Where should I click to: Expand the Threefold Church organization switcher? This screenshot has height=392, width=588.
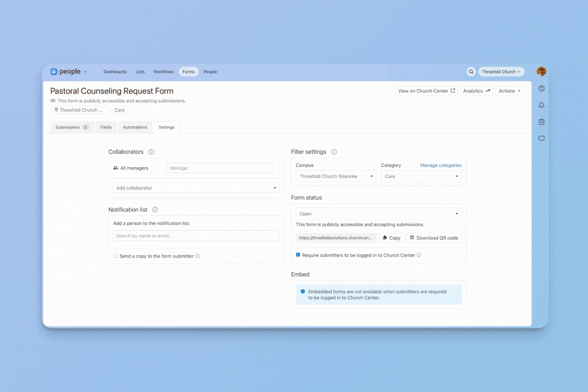pyautogui.click(x=501, y=72)
